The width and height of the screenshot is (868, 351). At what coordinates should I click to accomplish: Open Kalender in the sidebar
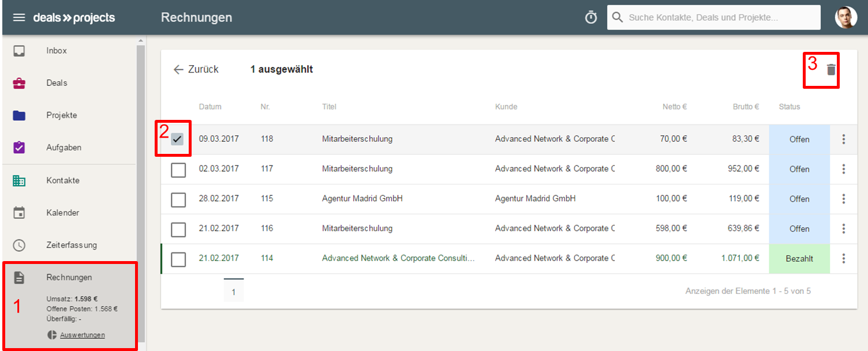click(x=69, y=213)
